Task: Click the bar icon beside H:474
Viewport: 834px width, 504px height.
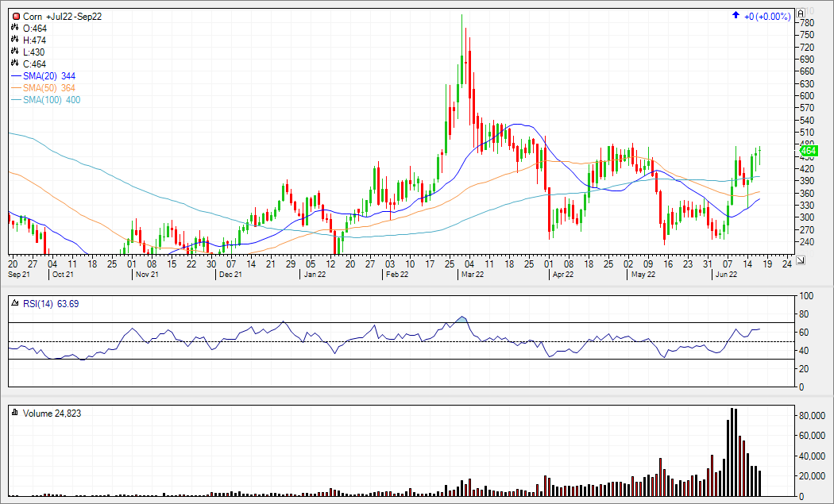Action: pos(15,40)
